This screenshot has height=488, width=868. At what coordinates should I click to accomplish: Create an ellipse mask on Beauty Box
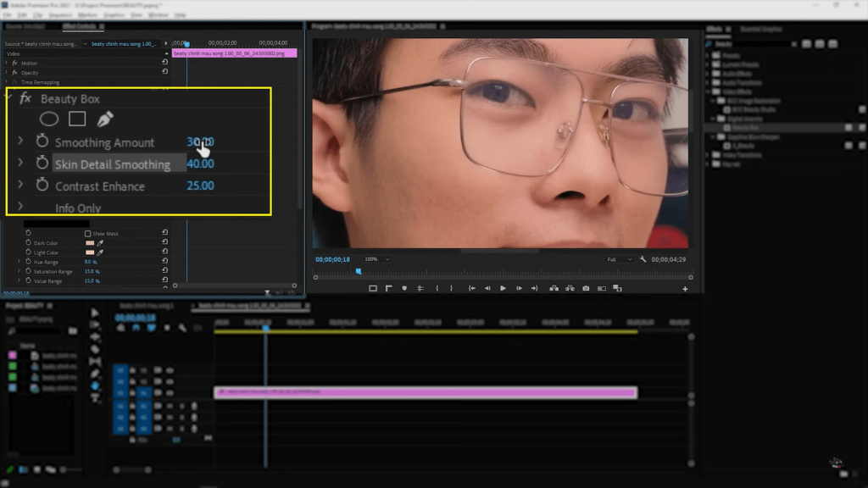click(x=48, y=119)
